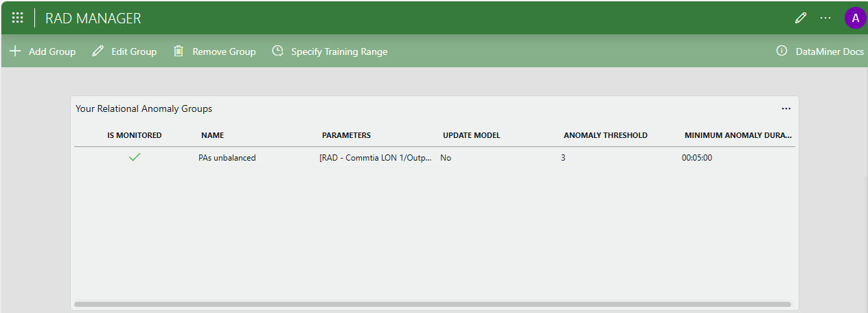The image size is (868, 313).
Task: Sort by the Parameters column header
Action: pos(346,135)
